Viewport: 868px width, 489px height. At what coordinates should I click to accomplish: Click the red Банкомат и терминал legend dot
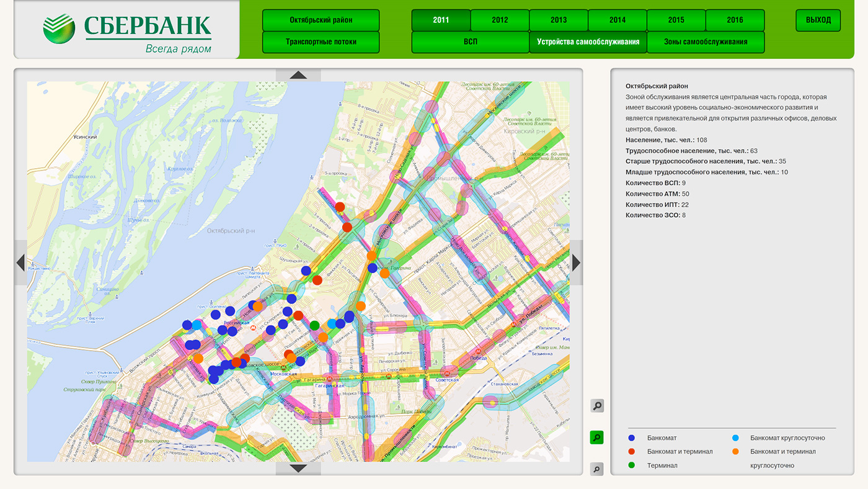point(632,452)
